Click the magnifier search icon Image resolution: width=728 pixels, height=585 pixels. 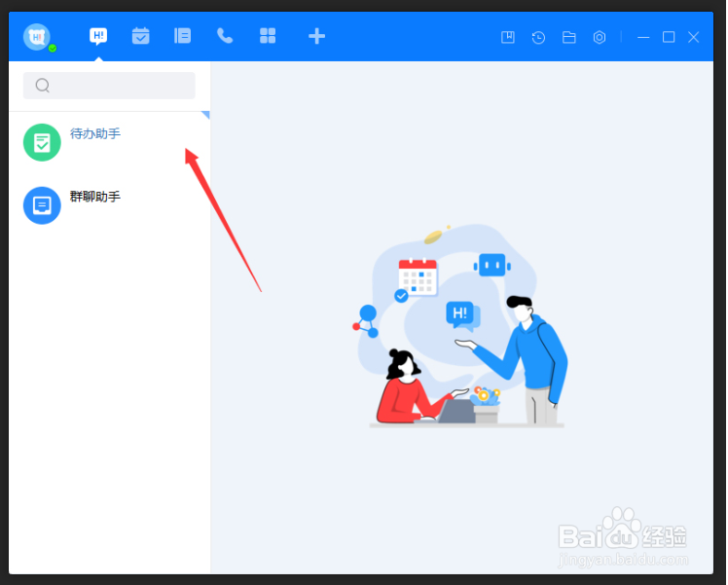[x=43, y=86]
